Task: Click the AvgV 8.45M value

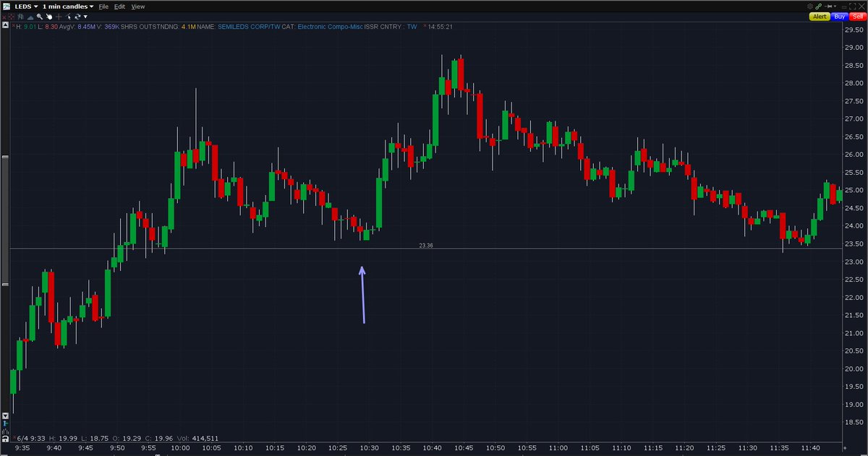Action: [x=86, y=26]
